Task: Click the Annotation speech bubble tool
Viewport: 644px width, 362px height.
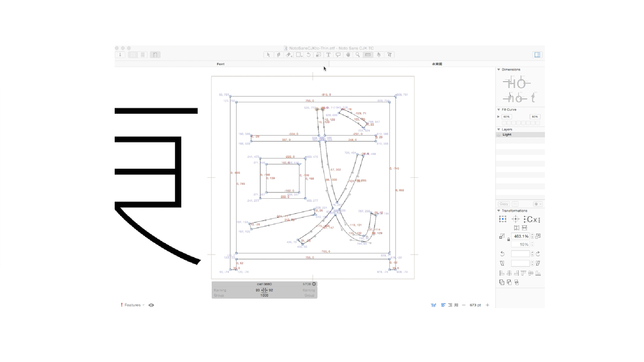Action: tap(338, 55)
